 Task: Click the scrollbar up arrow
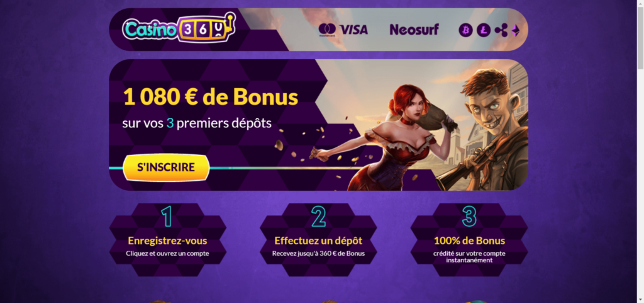click(640, 4)
